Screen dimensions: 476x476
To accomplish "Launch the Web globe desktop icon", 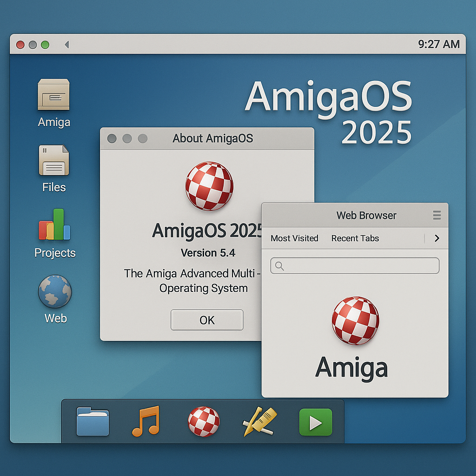I will pos(55,291).
